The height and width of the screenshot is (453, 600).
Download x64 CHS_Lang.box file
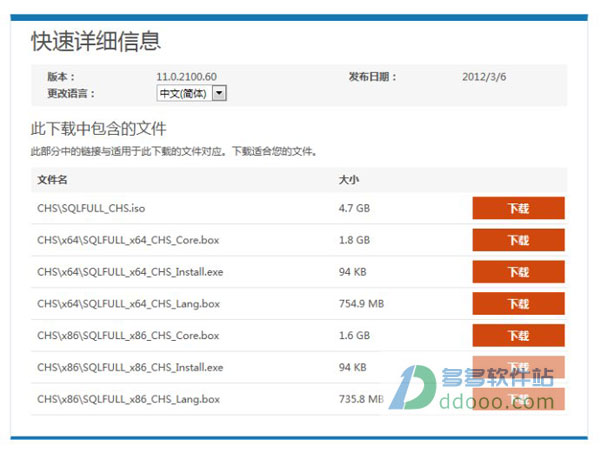tap(518, 303)
